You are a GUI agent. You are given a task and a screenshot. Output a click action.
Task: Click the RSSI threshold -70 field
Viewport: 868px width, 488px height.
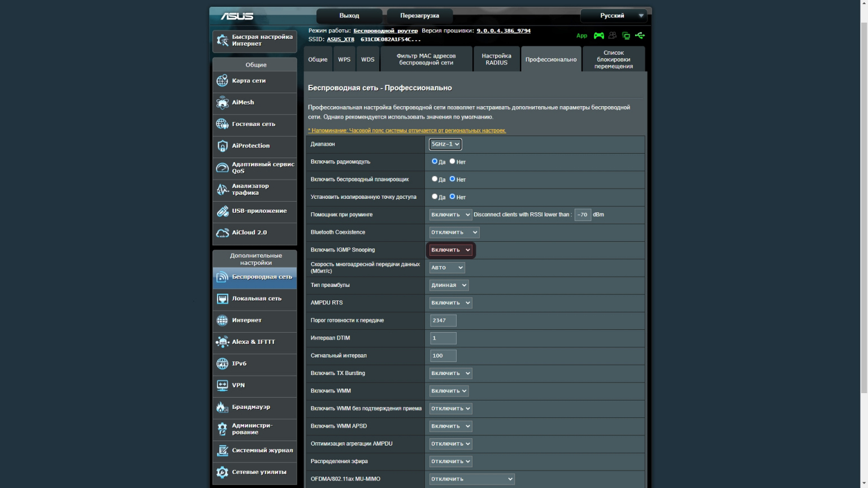pyautogui.click(x=583, y=215)
